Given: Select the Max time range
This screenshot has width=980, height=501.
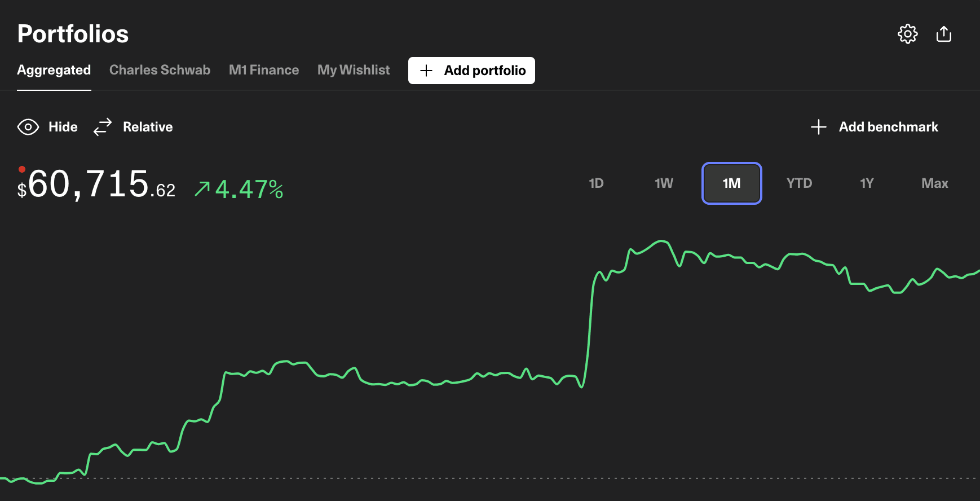Looking at the screenshot, I should 934,183.
